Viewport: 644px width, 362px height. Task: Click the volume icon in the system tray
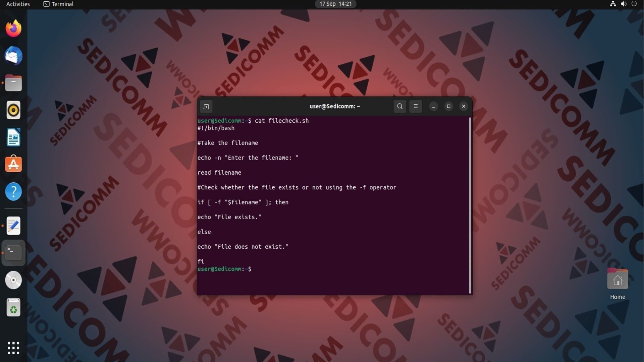624,4
